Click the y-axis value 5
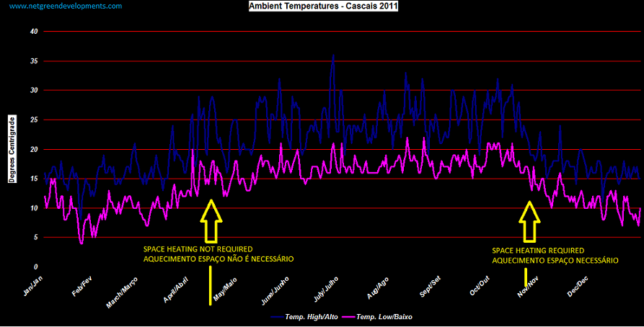 [x=36, y=238]
